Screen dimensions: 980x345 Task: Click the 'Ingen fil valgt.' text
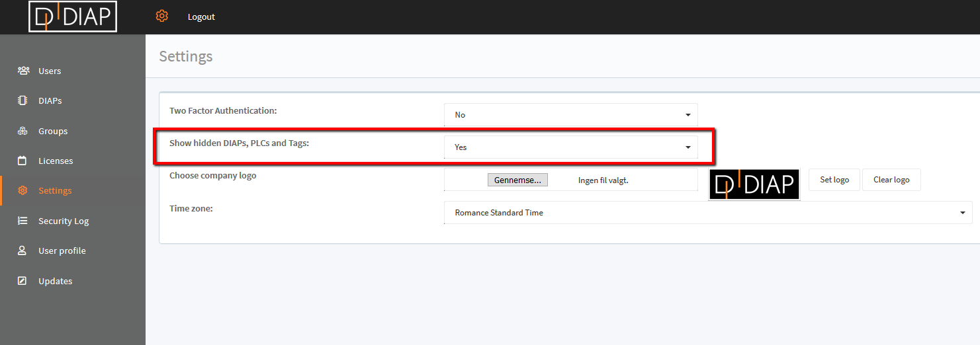click(x=603, y=180)
